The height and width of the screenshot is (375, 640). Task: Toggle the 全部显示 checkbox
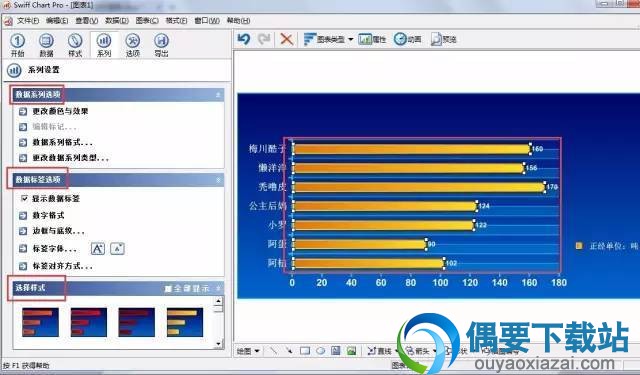tap(168, 288)
